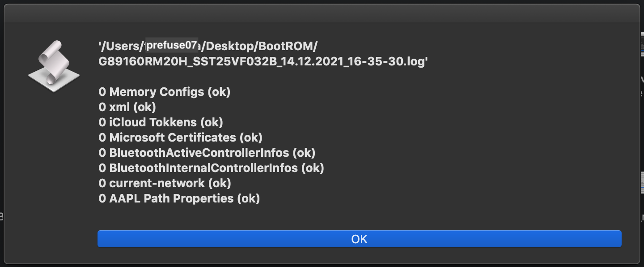The width and height of the screenshot is (644, 267).
Task: Click the '(ok)' status after Memory Configs
Action: pyautogui.click(x=218, y=92)
